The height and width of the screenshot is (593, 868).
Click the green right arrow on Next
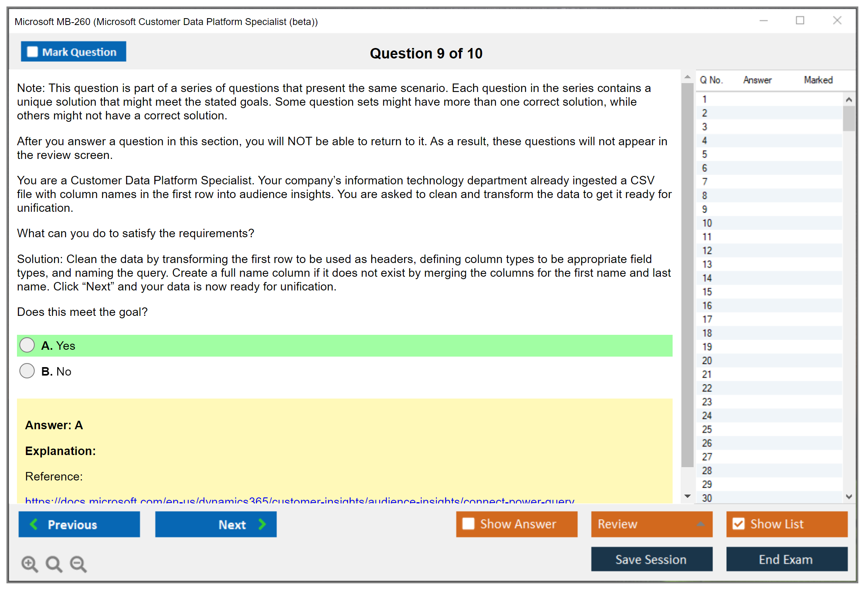click(262, 524)
